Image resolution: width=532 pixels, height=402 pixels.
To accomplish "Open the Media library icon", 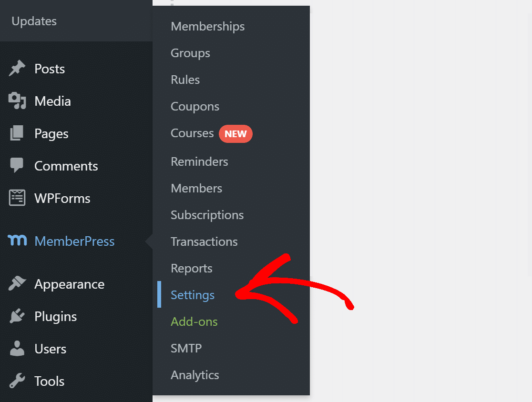I will [17, 100].
